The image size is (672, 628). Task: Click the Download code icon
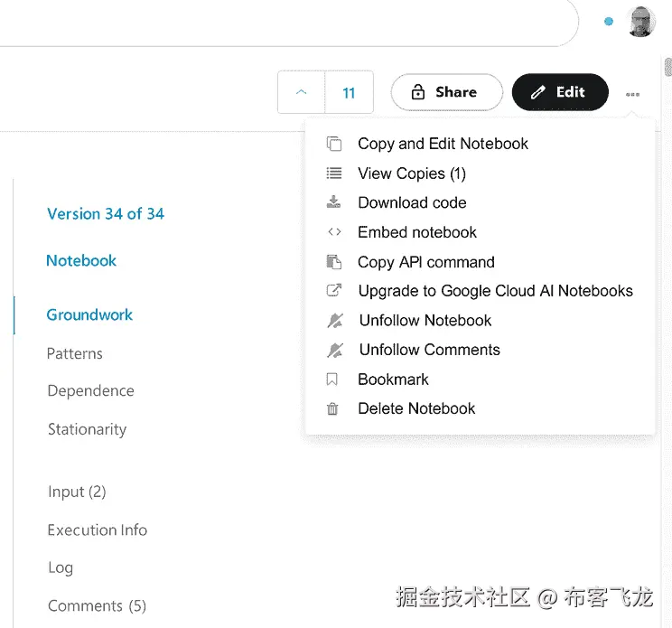(334, 202)
